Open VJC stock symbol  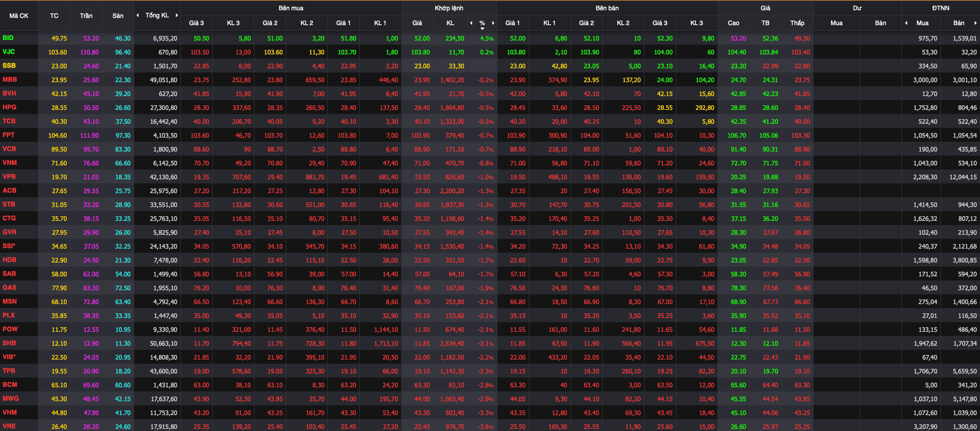pos(9,52)
